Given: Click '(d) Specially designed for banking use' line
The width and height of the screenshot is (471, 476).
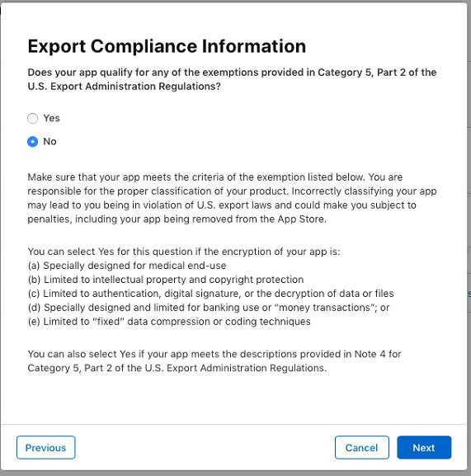Looking at the screenshot, I should click(x=209, y=308).
